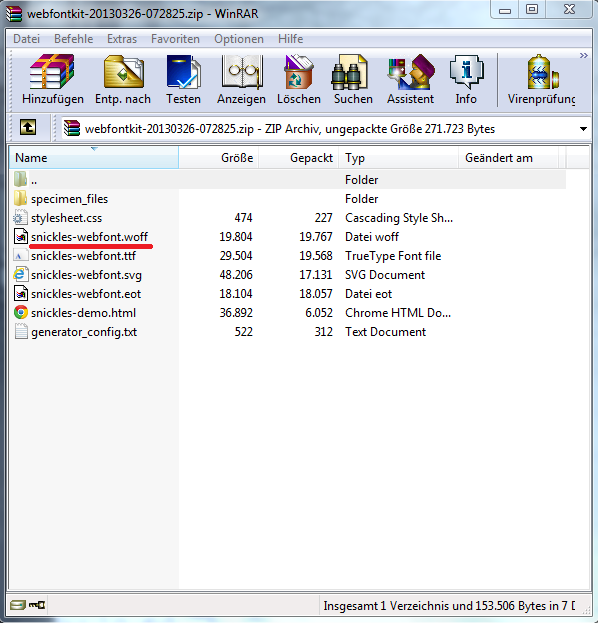
Task: Open the Befehle menu
Action: [74, 39]
